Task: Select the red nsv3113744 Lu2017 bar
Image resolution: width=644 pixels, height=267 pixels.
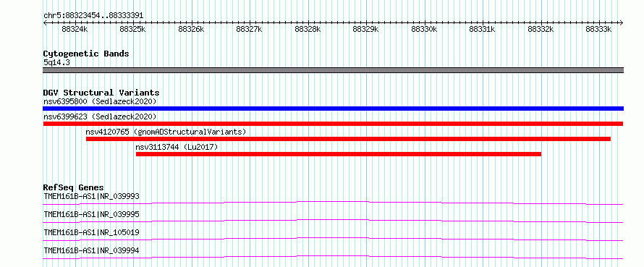Action: click(339, 154)
